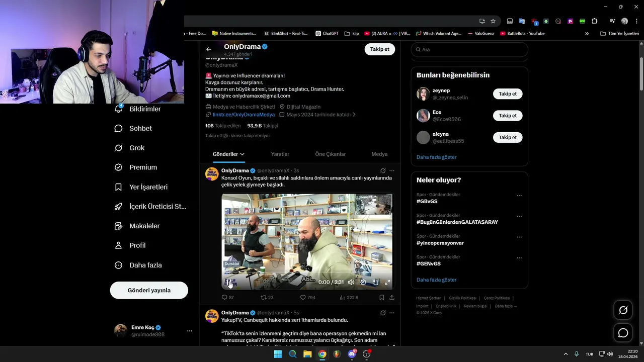
Task: Open options for #yineoperasyonvar trend
Action: pyautogui.click(x=519, y=237)
